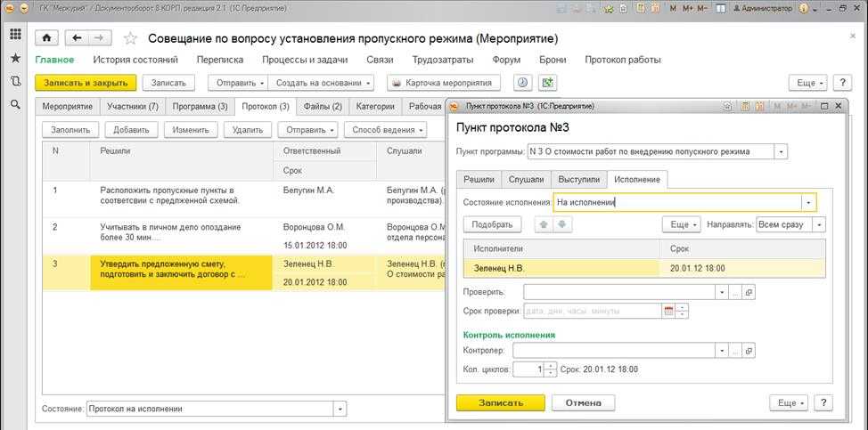Open the Проверить field's open-form icon
Screen dimensions: 868x430
coord(749,292)
